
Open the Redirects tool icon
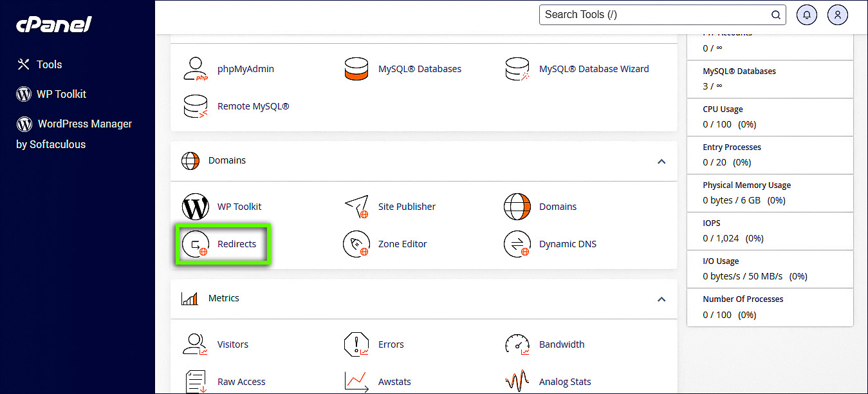click(196, 244)
